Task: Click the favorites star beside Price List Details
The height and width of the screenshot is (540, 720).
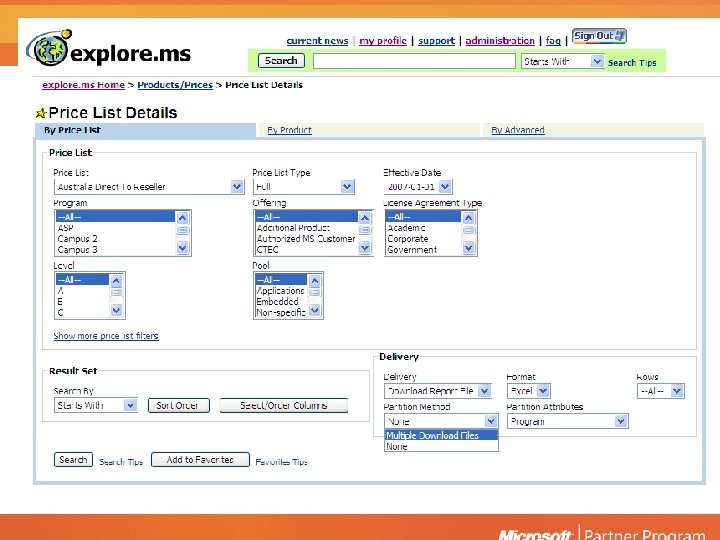Action: [x=41, y=113]
